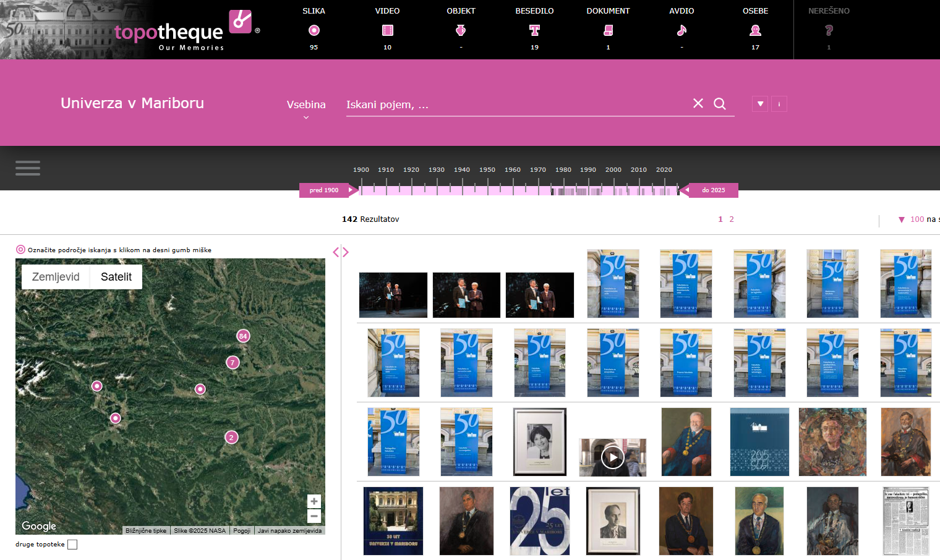
Task: Enable the druge topoteke checkbox
Action: coord(72,545)
